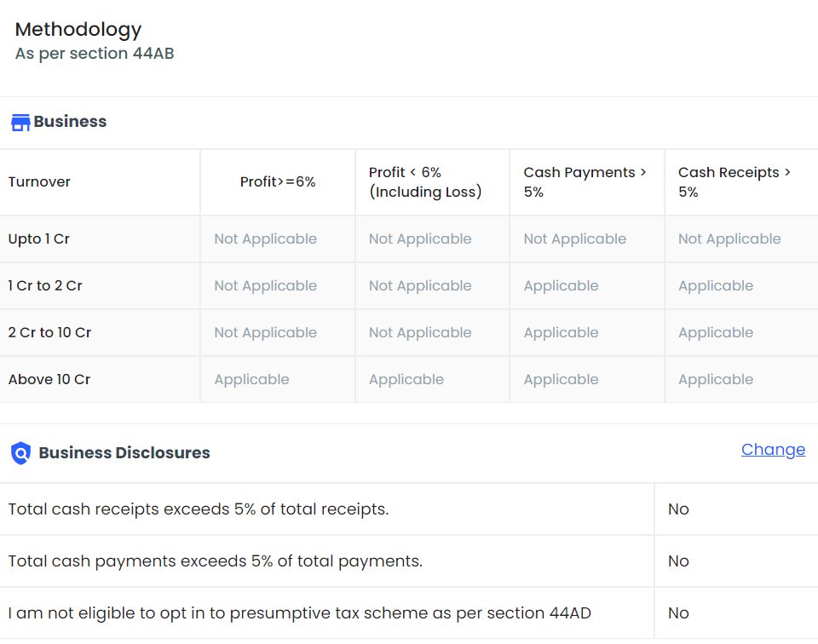This screenshot has height=644, width=818.
Task: Click the Methodology heading
Action: click(78, 30)
